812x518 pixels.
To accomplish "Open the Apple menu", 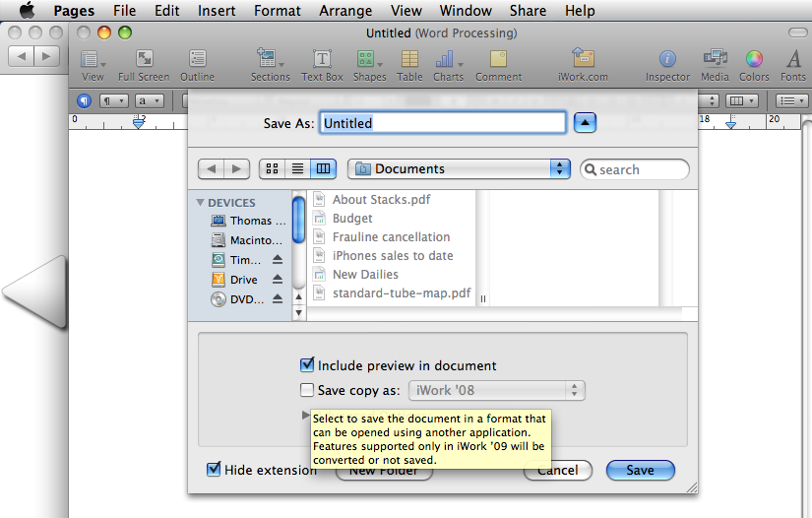I will 27,10.
